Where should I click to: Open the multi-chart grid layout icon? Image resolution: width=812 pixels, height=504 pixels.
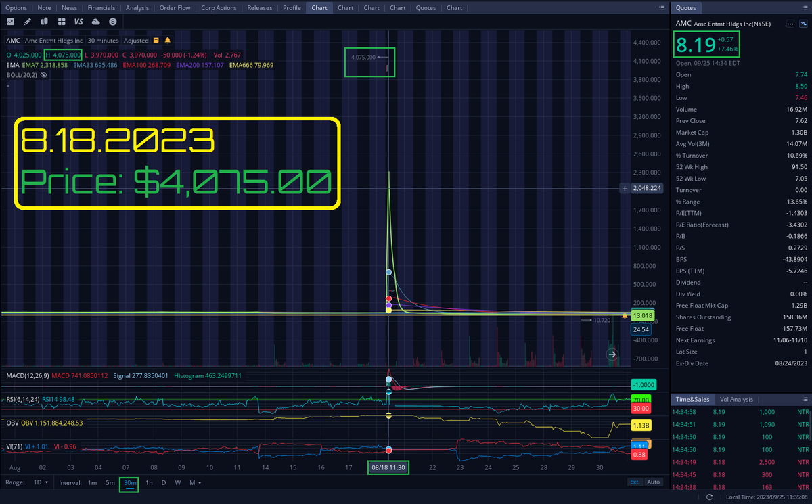point(62,22)
